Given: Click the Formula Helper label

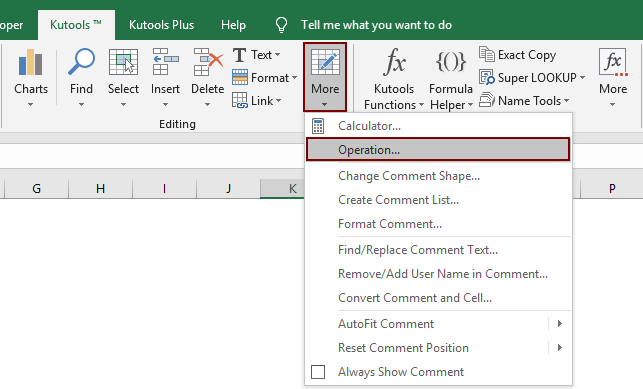Looking at the screenshot, I should pos(451,97).
